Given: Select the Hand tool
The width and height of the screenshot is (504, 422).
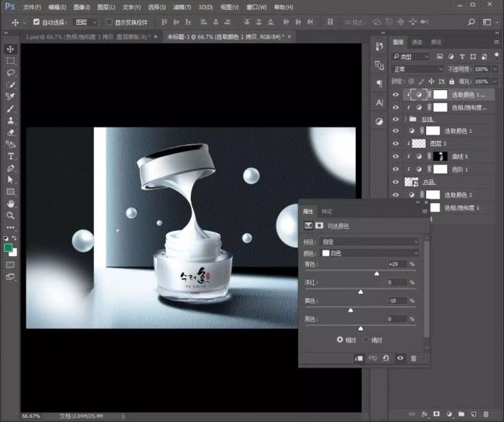Looking at the screenshot, I should [x=11, y=204].
